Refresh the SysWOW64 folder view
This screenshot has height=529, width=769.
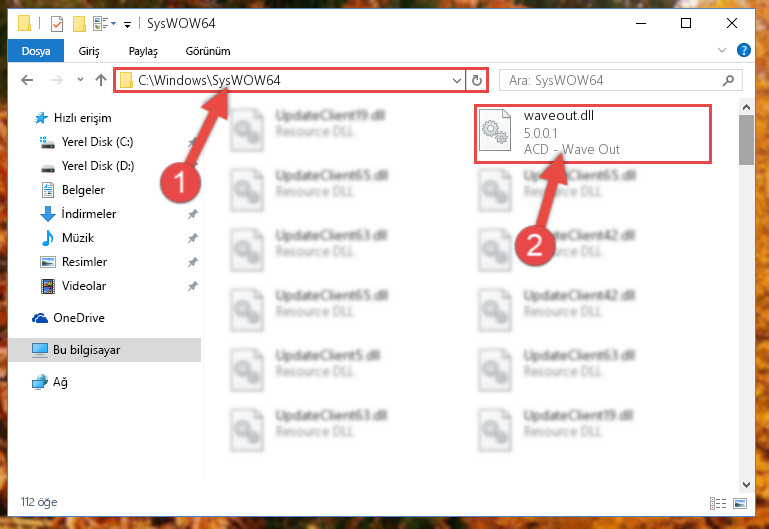click(476, 80)
